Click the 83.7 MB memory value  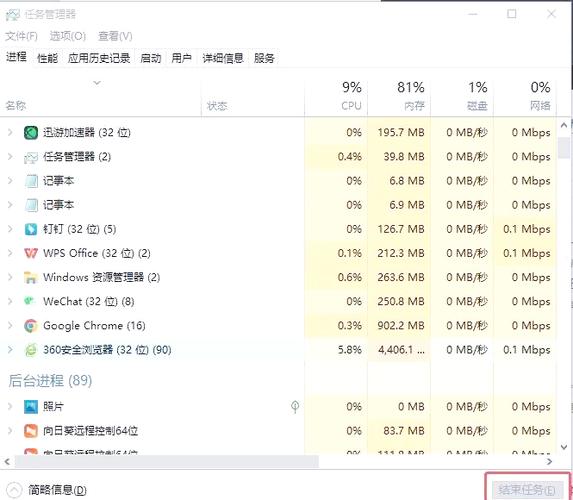(404, 431)
